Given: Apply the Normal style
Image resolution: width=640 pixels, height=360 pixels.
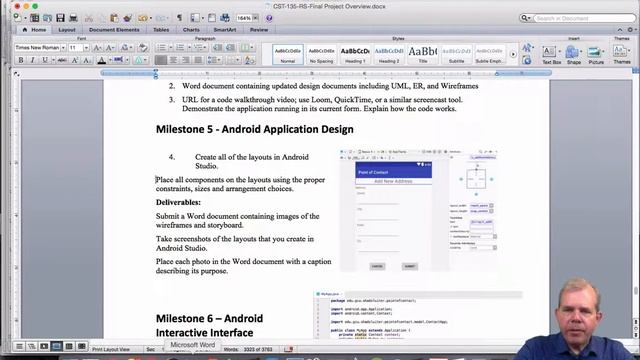Looking at the screenshot, I should tap(288, 55).
